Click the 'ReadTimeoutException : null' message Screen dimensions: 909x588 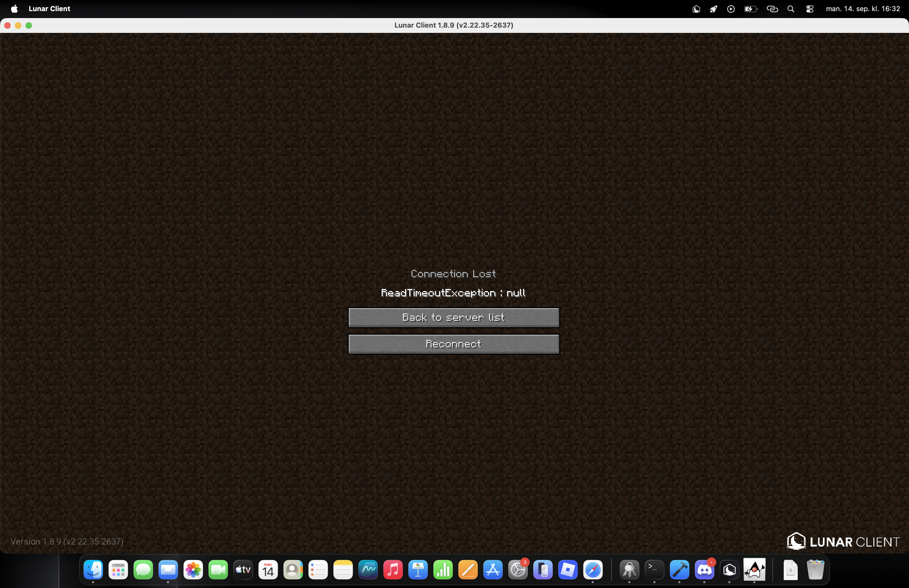tap(453, 293)
